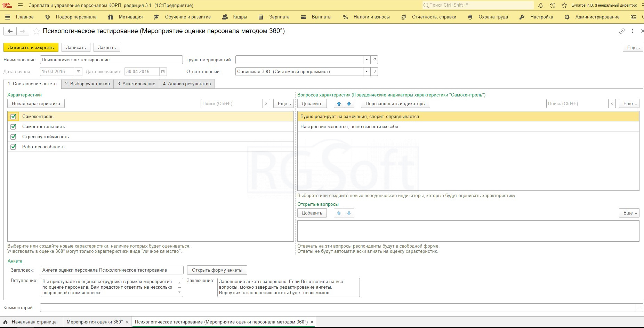The width and height of the screenshot is (644, 328).
Task: Move open question down arrow
Action: pyautogui.click(x=349, y=213)
